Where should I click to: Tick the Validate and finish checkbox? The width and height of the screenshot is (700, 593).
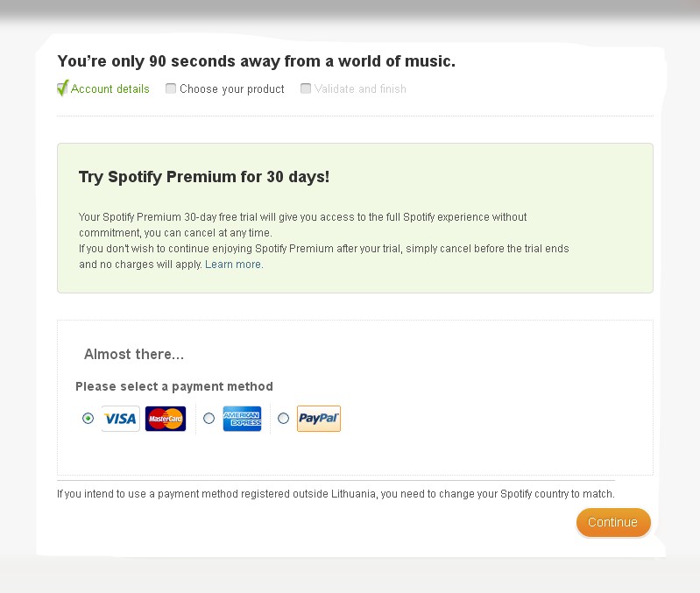306,88
